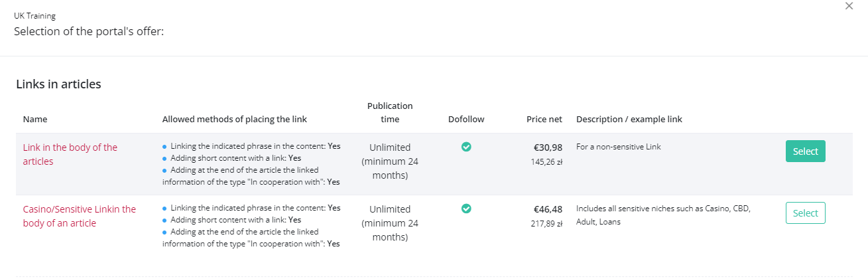Image resolution: width=868 pixels, height=279 pixels.
Task: Click the green Dofollow checkmark for the Casino/Sensitive offer
Action: [466, 209]
